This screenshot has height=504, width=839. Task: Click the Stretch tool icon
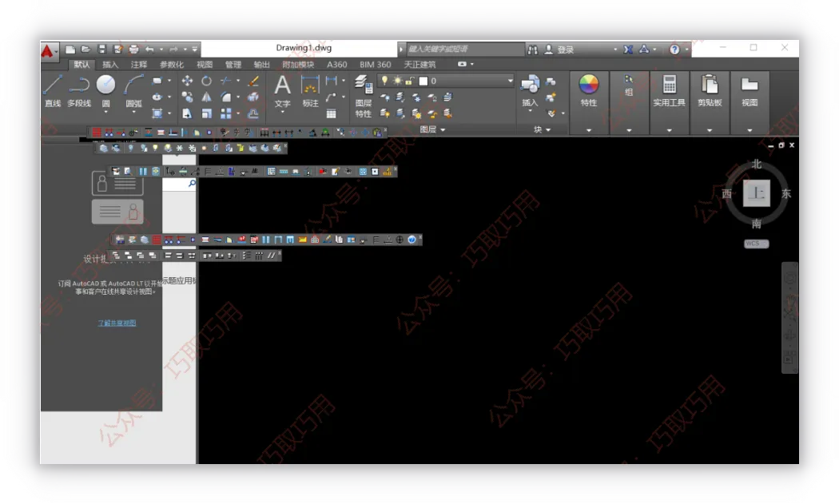[187, 113]
